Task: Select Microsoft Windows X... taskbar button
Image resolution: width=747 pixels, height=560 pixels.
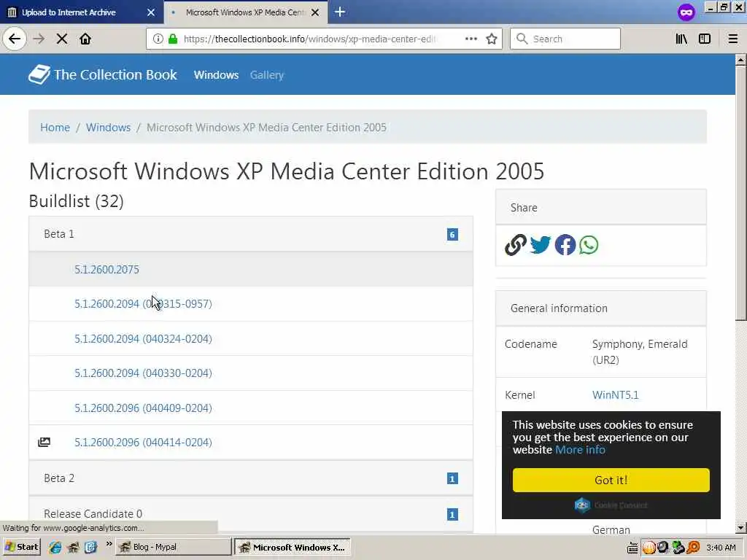Action: (x=293, y=547)
